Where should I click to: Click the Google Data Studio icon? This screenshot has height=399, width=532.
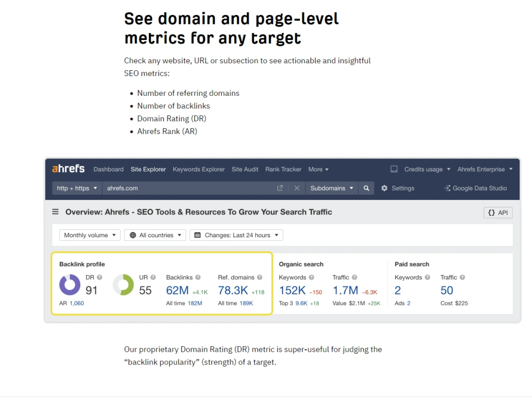point(447,188)
